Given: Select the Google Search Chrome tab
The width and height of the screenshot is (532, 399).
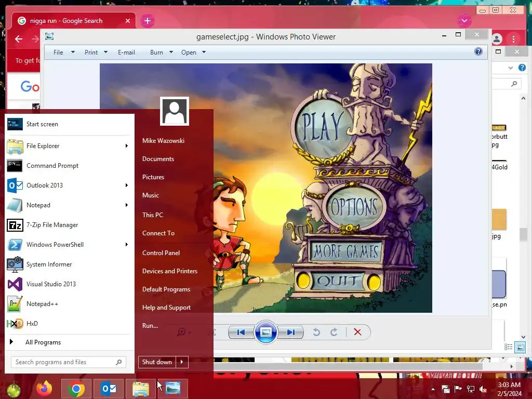Looking at the screenshot, I should pos(74,21).
